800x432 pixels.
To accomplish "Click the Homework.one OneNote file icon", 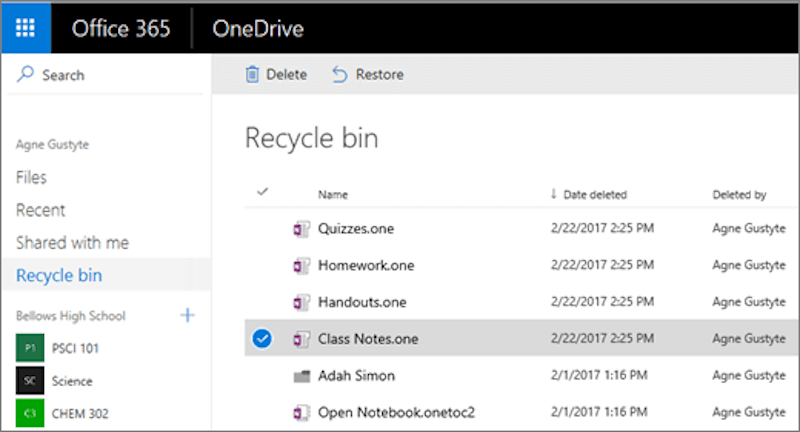I will tap(301, 266).
